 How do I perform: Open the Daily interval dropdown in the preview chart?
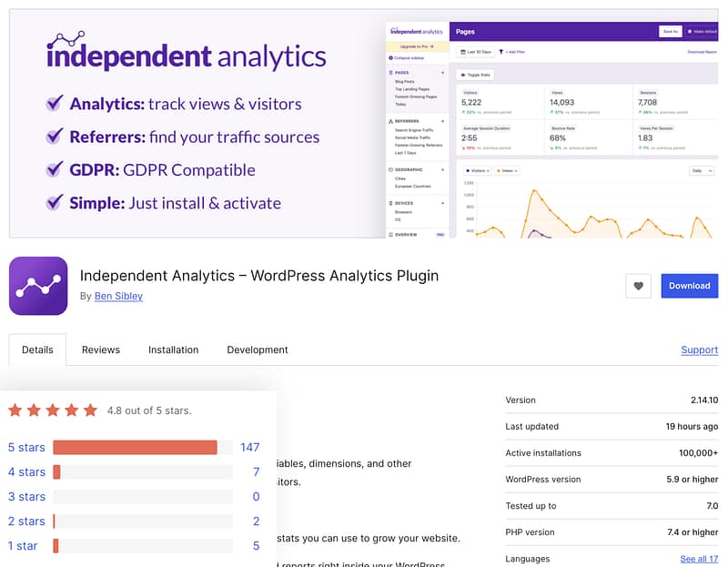701,171
